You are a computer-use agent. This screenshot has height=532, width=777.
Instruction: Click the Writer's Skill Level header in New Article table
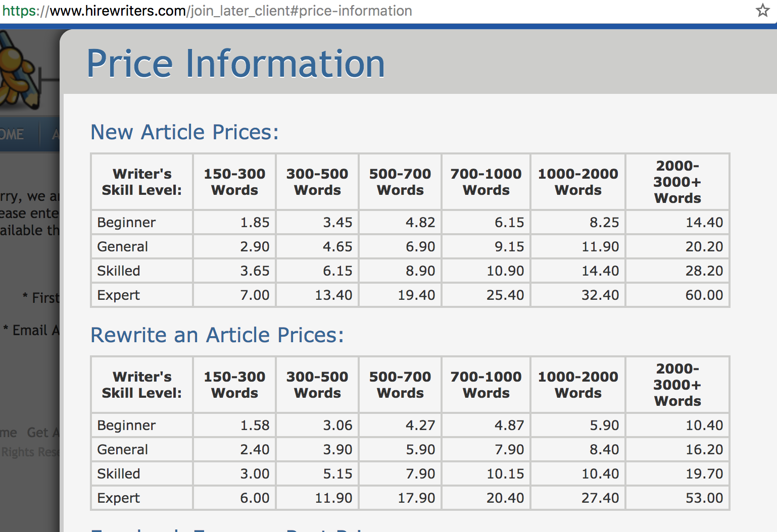click(x=142, y=182)
